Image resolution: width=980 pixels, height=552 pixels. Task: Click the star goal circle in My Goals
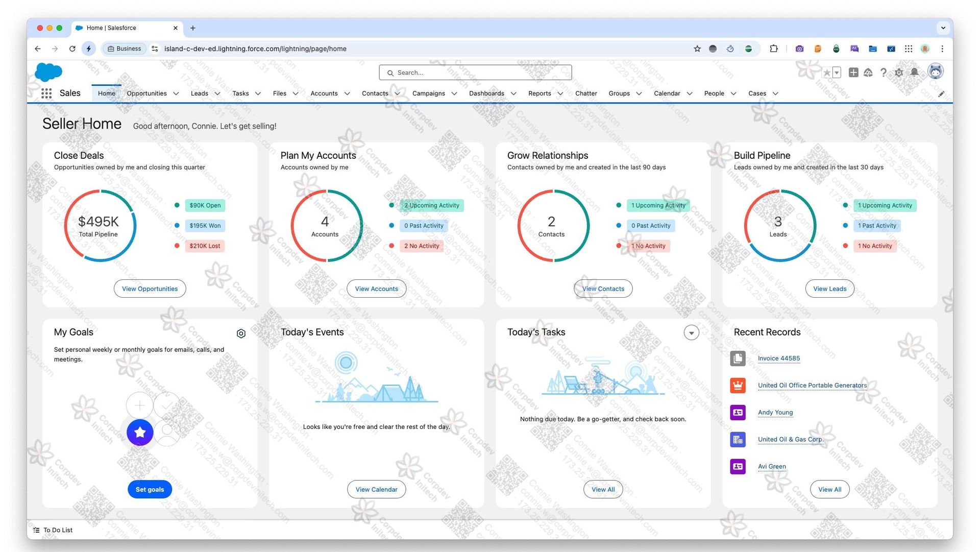coord(140,433)
